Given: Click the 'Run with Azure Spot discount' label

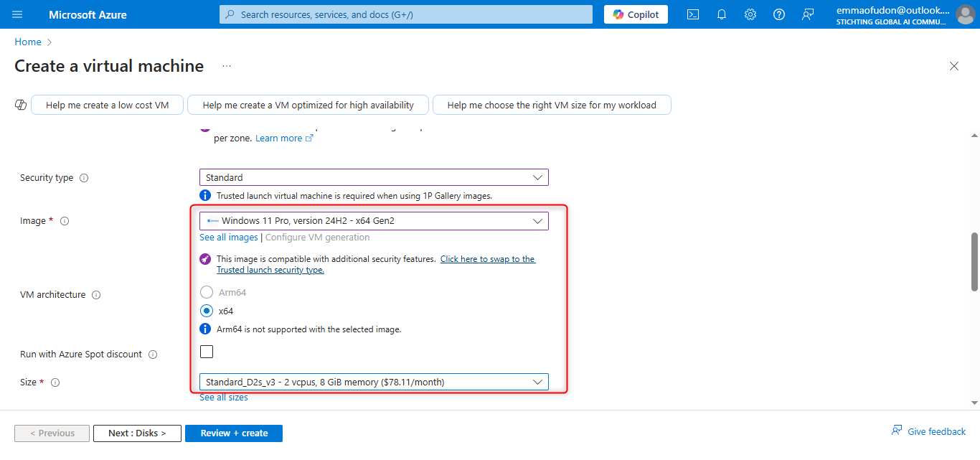Looking at the screenshot, I should click(x=81, y=355).
